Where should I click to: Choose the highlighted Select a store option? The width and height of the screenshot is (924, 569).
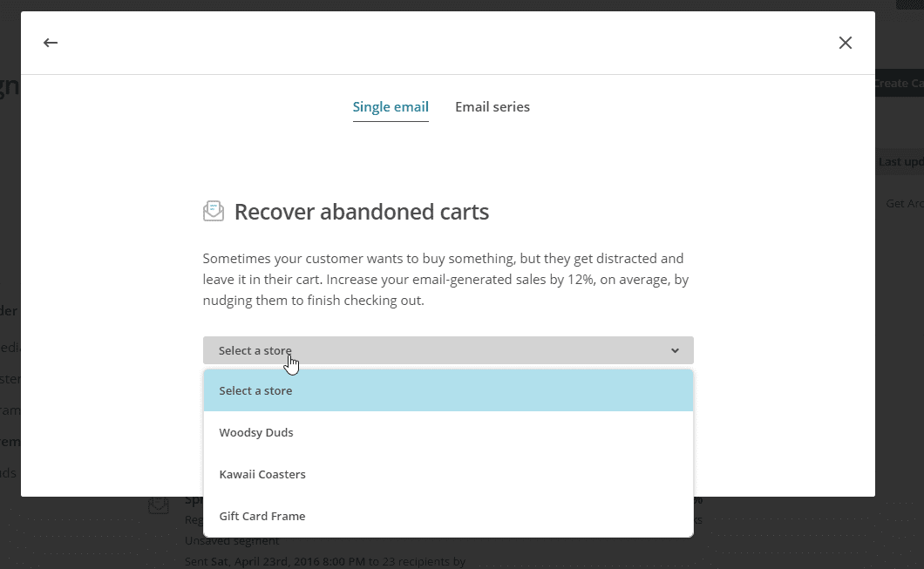point(448,390)
